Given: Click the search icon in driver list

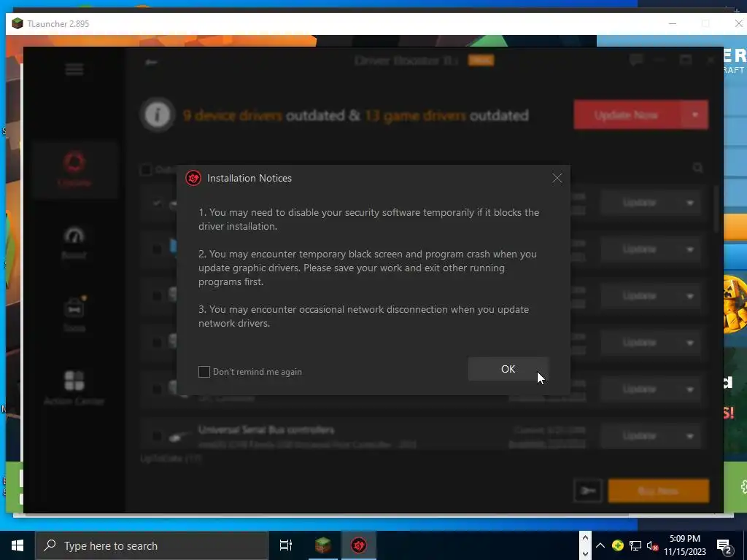Looking at the screenshot, I should (698, 168).
